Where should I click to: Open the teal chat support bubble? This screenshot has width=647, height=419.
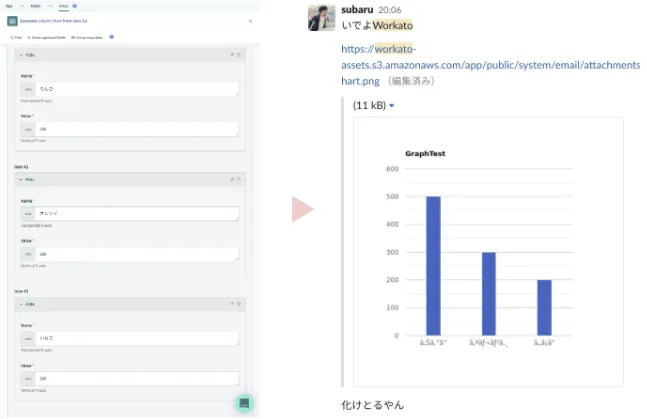(x=244, y=403)
